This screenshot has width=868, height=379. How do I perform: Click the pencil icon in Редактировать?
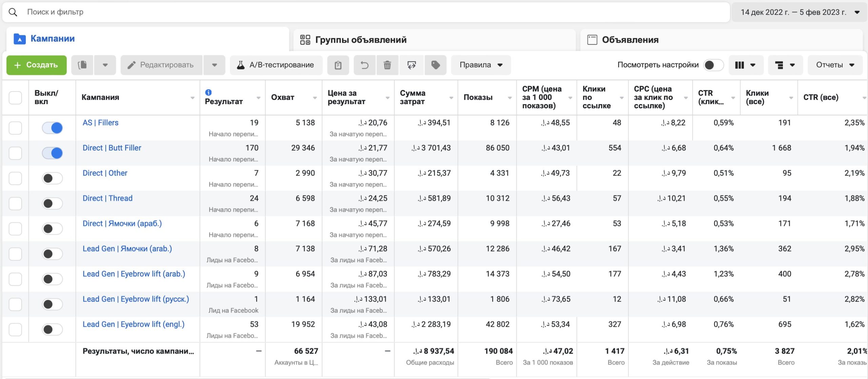click(x=131, y=65)
